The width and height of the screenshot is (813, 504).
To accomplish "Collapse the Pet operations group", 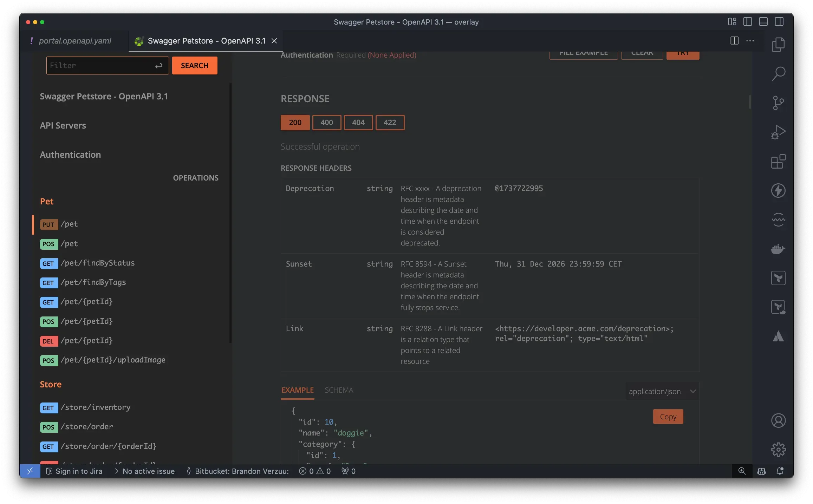I will point(47,201).
